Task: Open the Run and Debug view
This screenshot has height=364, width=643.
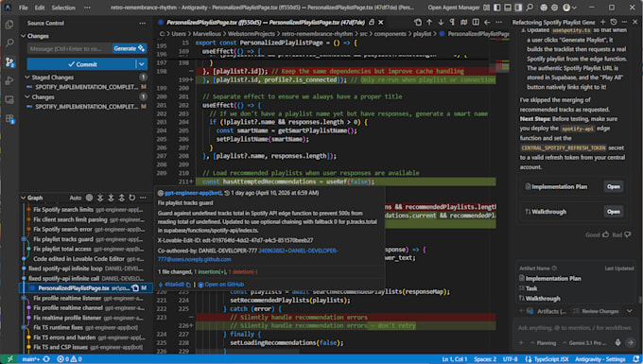Action: 9,80
